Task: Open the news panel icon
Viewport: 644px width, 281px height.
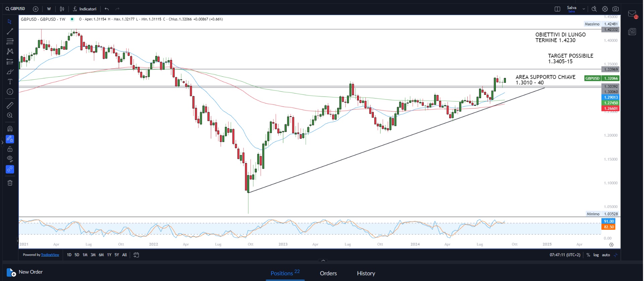Action: pyautogui.click(x=632, y=32)
